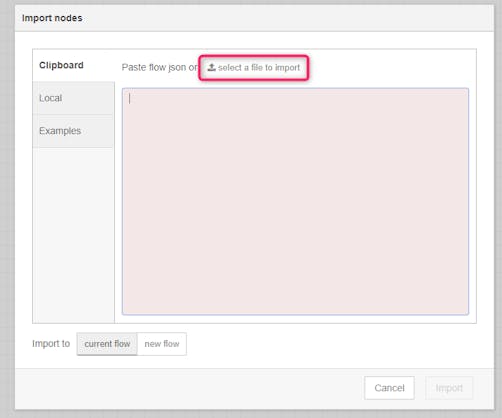The image size is (502, 418).
Task: Click the "Paste flow json or" label
Action: (x=160, y=67)
